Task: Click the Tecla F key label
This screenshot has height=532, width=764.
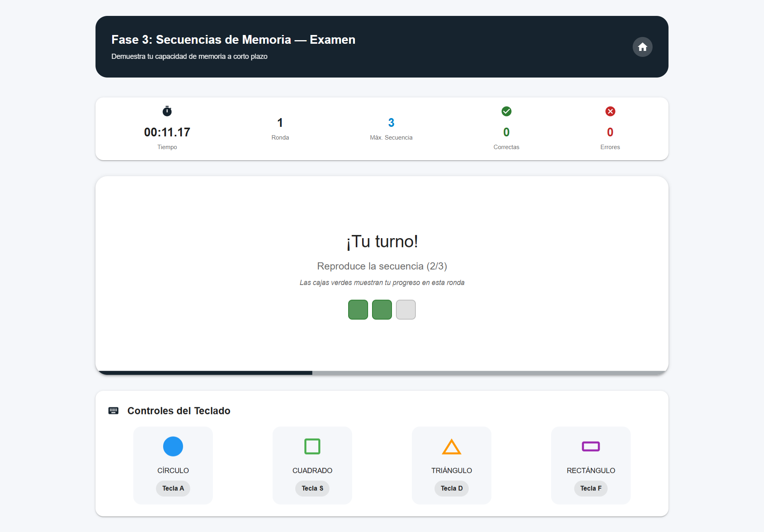Action: point(591,488)
